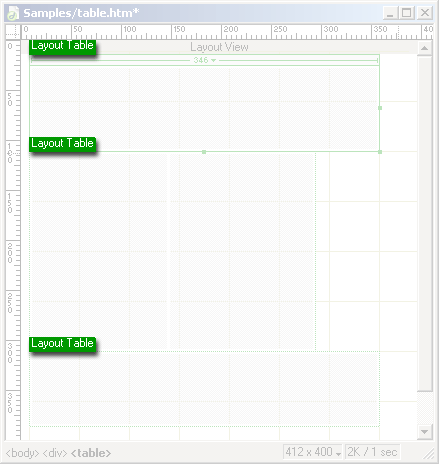Select the bottom Layout Table tab
This screenshot has height=464, width=439.
point(63,344)
